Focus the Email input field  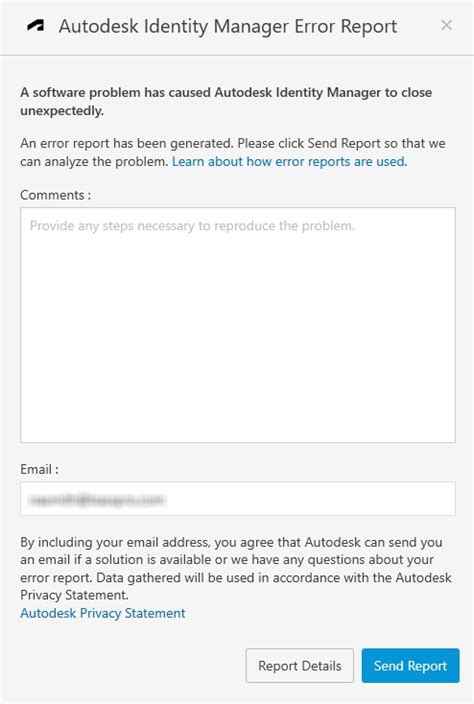(x=238, y=499)
